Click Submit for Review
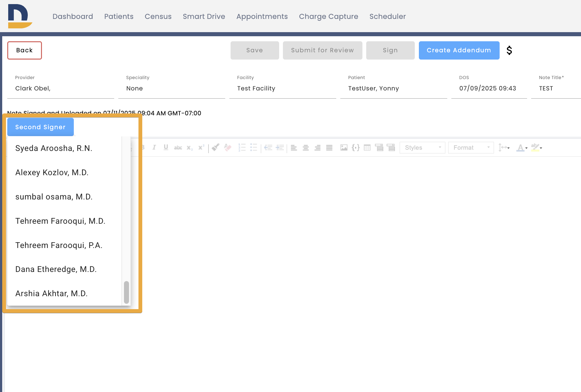The image size is (581, 392). pos(322,50)
